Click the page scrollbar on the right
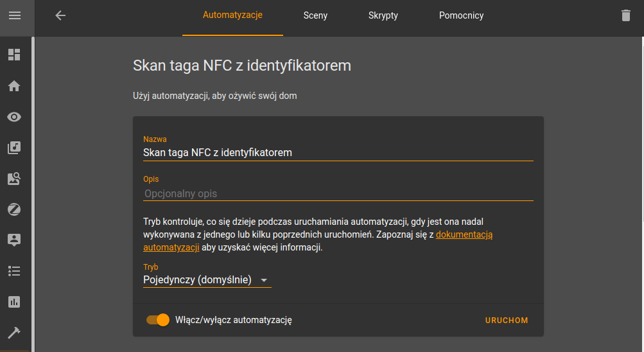 click(643, 129)
